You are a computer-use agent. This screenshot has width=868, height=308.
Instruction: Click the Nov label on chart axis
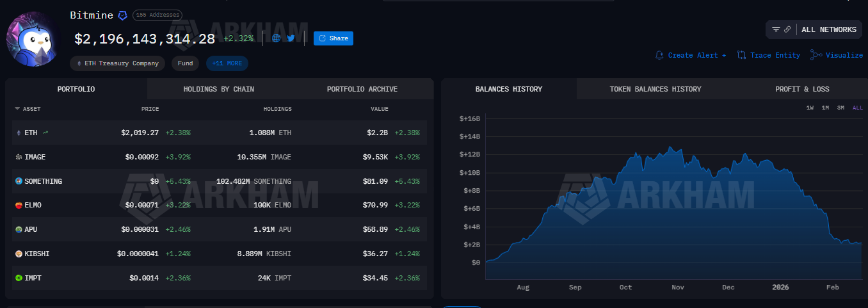(x=678, y=288)
